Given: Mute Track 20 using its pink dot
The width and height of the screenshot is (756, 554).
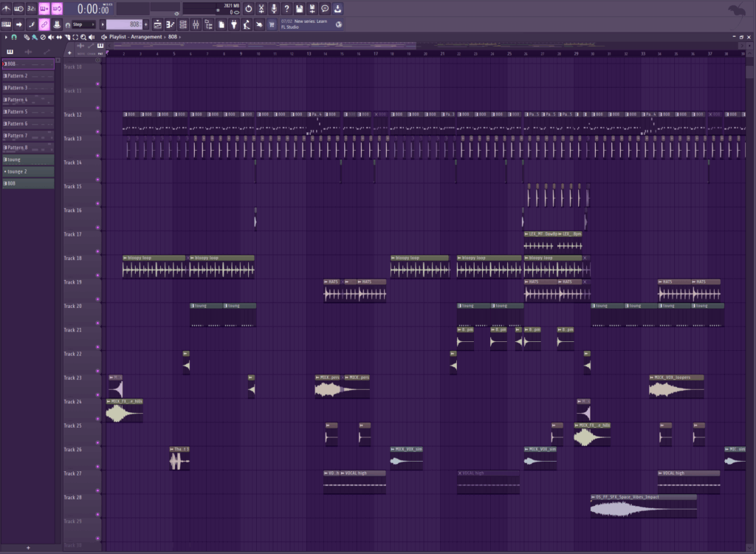Looking at the screenshot, I should 98,324.
